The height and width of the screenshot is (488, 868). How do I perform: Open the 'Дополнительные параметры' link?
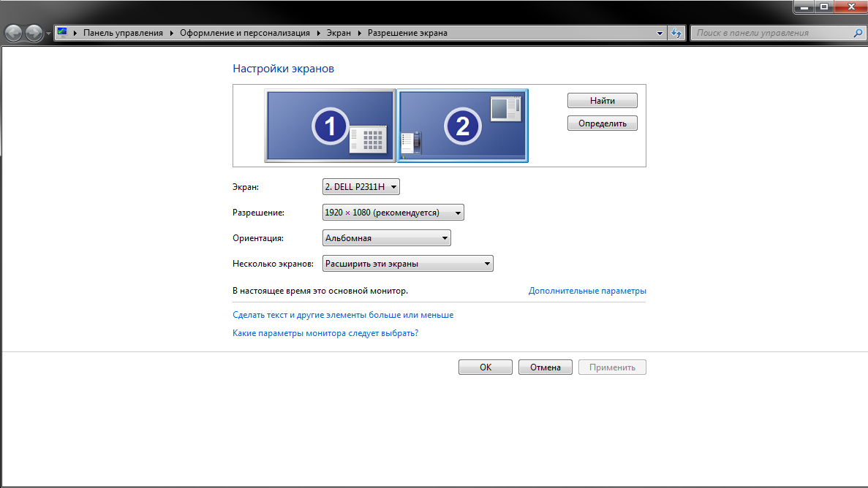click(x=586, y=291)
